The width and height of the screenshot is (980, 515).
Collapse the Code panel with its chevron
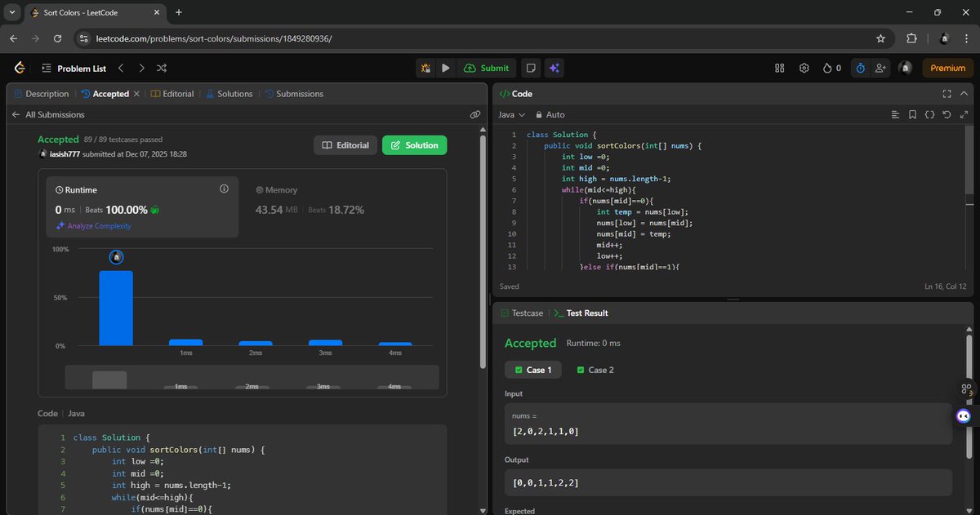pos(964,93)
